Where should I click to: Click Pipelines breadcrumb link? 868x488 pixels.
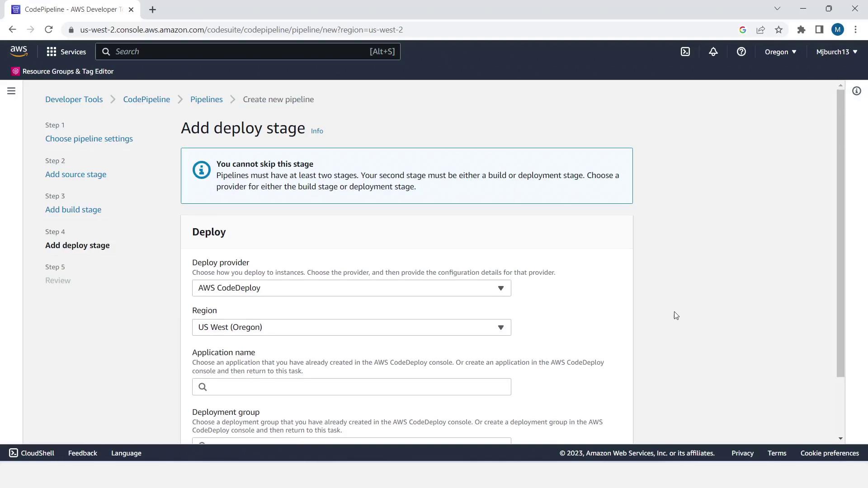coord(206,99)
